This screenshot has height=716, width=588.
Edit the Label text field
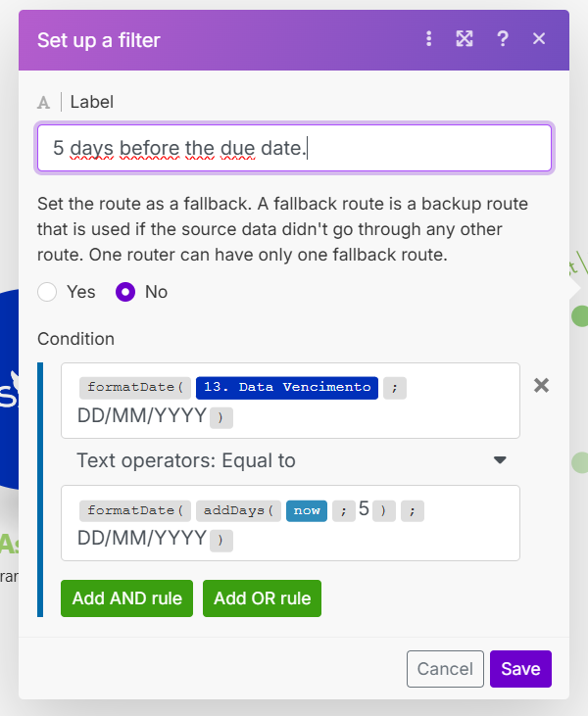[x=294, y=148]
